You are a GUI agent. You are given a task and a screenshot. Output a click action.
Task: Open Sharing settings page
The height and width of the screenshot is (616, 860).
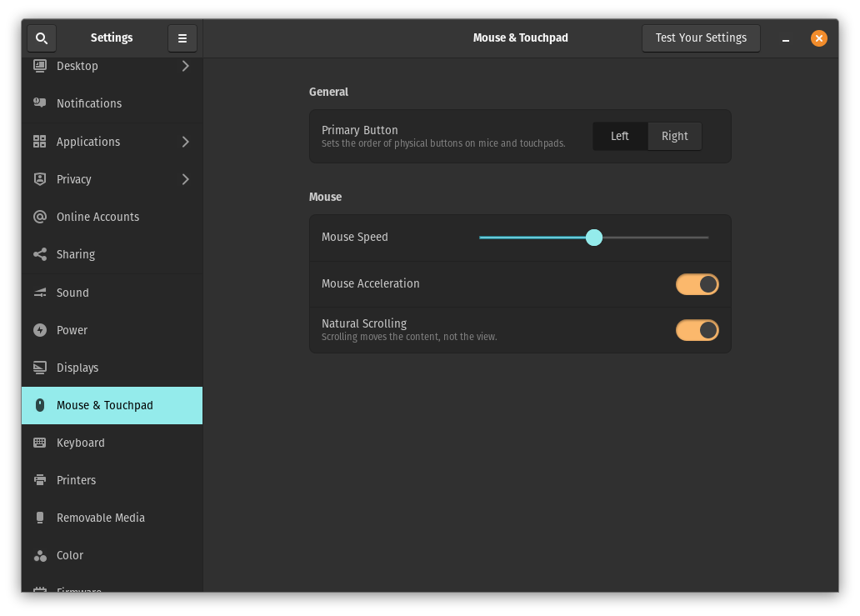pyautogui.click(x=112, y=254)
